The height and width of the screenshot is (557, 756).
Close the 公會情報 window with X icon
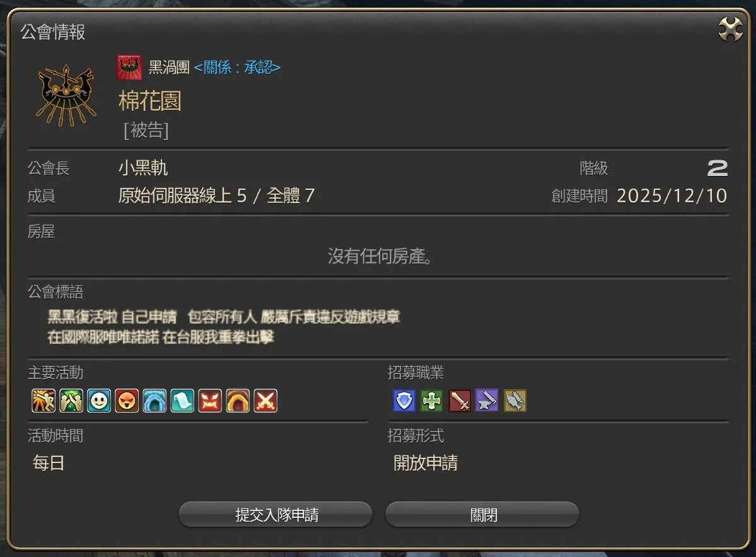coord(730,30)
